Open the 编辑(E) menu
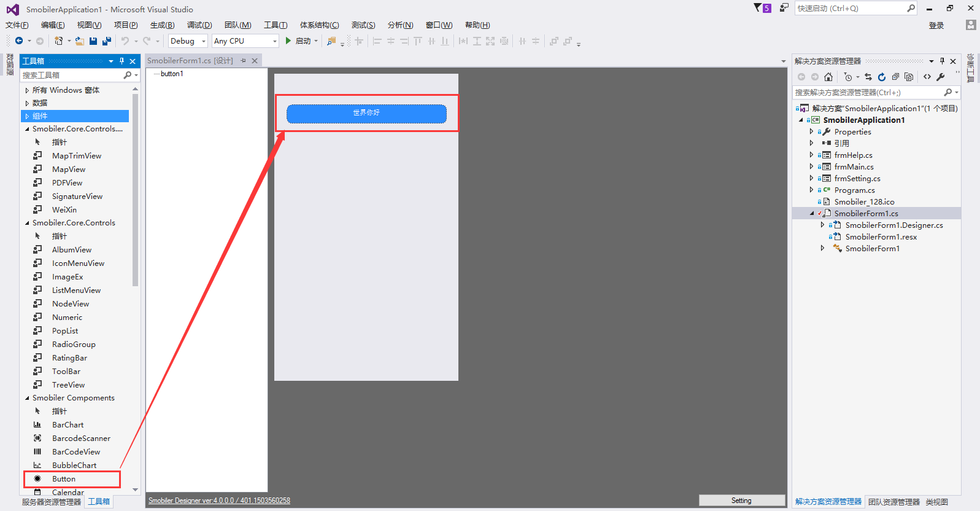 click(x=53, y=25)
